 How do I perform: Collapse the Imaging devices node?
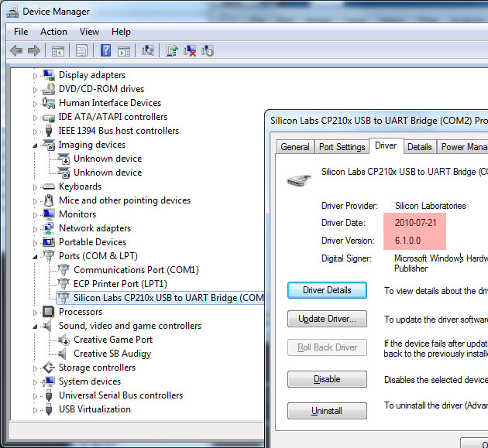pos(35,145)
